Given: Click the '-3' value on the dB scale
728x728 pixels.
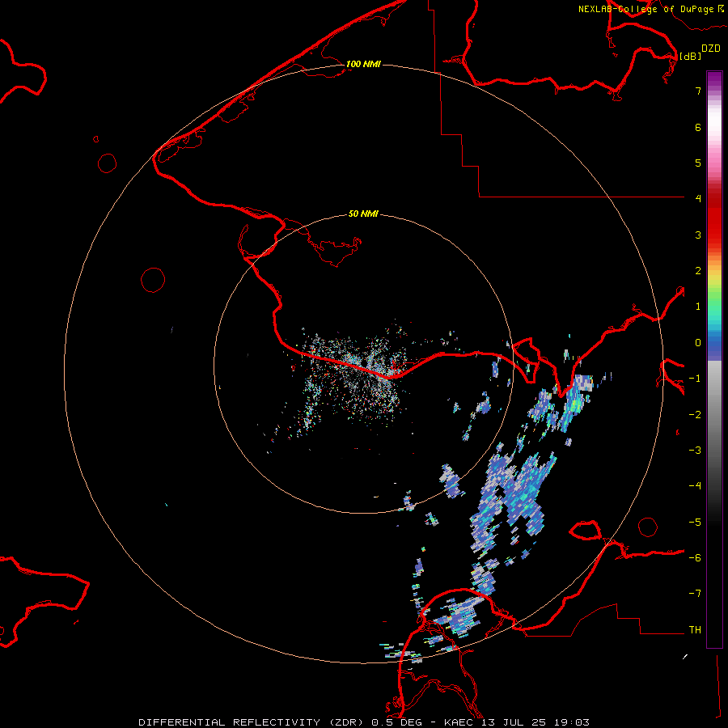Looking at the screenshot, I should click(695, 451).
